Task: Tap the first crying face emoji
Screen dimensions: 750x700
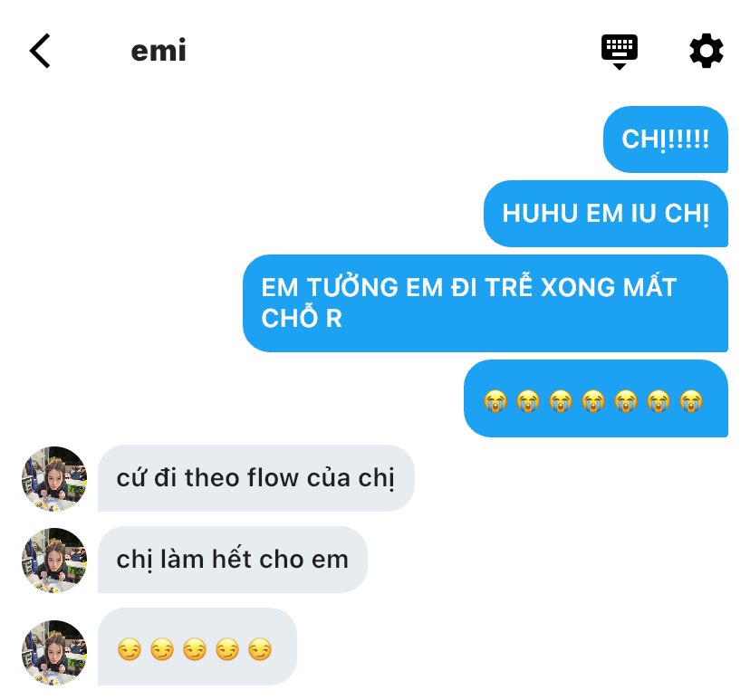Action: pos(495,400)
